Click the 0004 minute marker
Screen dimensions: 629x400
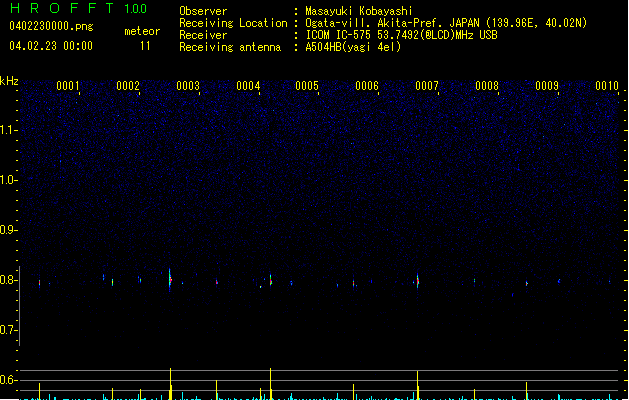248,86
